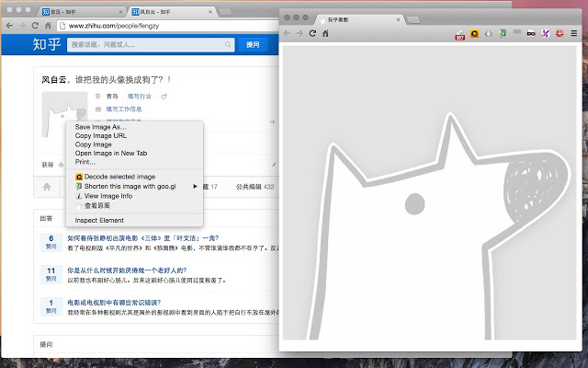Click the 1 赞同 vote count box
The height and width of the screenshot is (368, 588).
point(51,306)
